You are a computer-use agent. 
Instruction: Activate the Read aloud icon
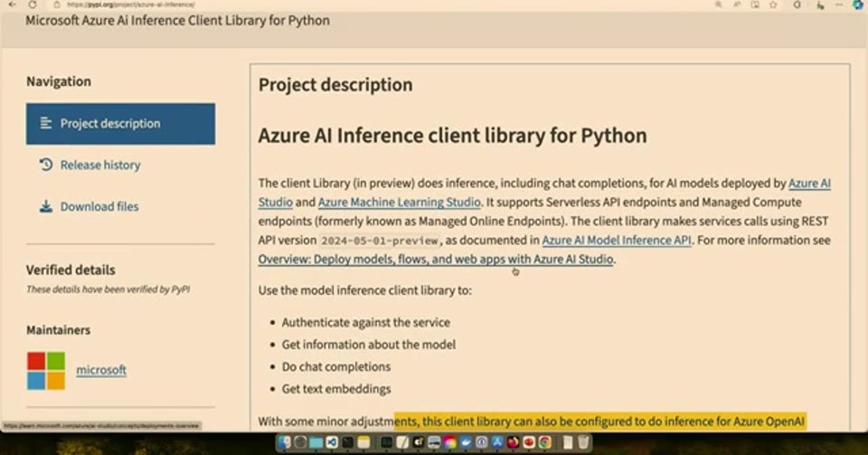coord(737,5)
